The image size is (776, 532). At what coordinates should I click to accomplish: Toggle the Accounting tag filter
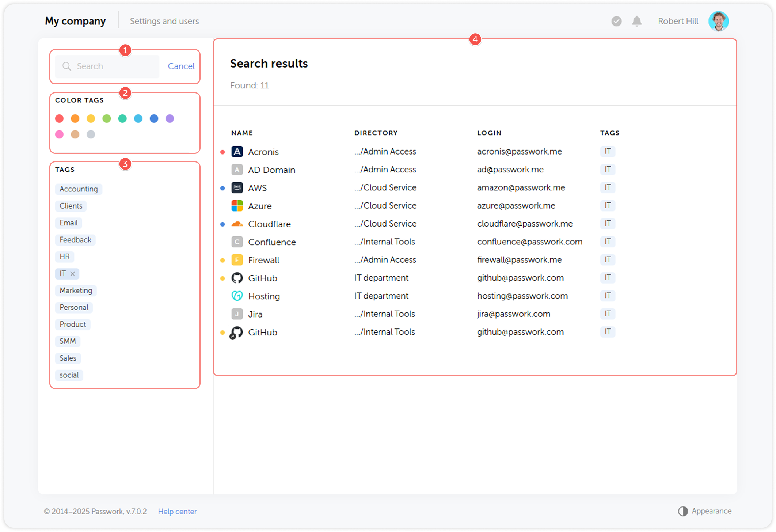coord(78,189)
